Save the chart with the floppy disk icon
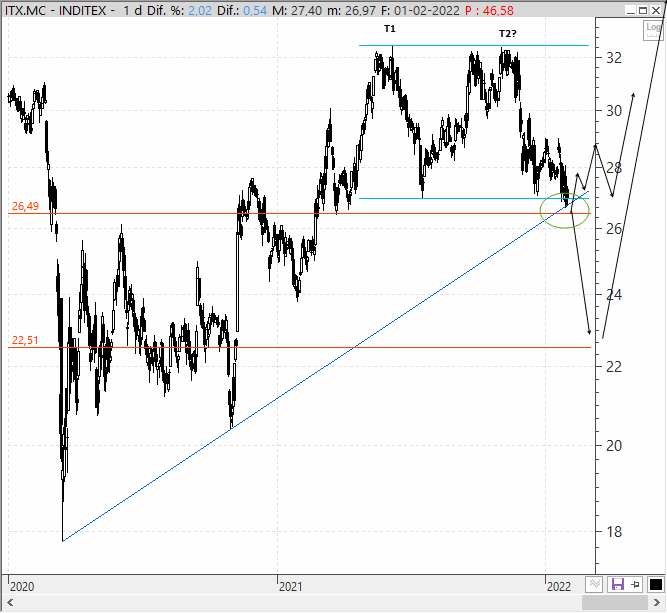The image size is (667, 613). tap(617, 584)
